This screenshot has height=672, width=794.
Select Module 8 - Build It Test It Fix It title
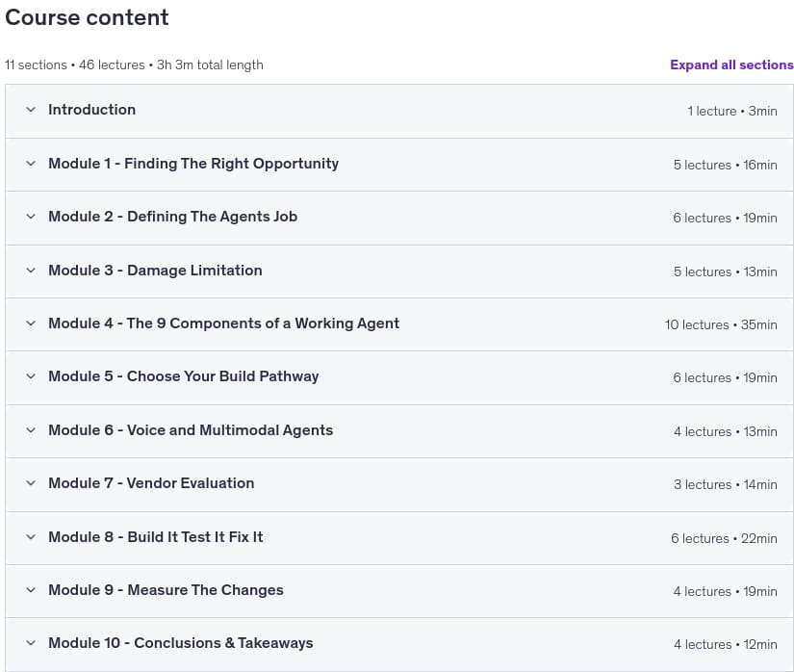coord(156,537)
